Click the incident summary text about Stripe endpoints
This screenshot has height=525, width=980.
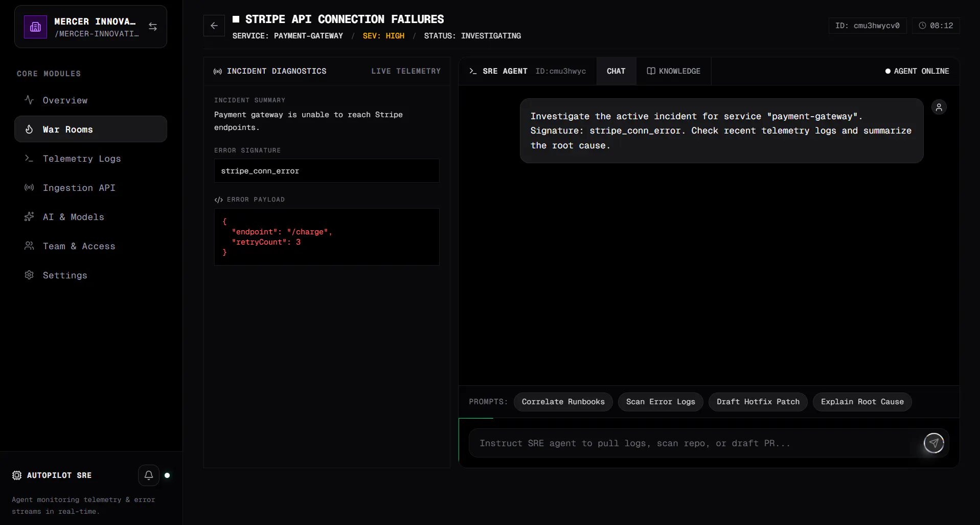click(308, 121)
